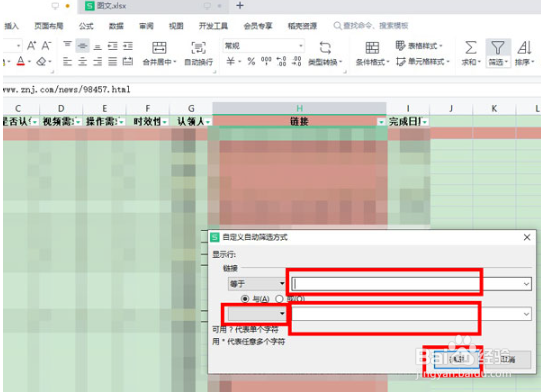This screenshot has width=541, height=392.
Task: Open the second condition operator dropdown
Action: pos(257,313)
